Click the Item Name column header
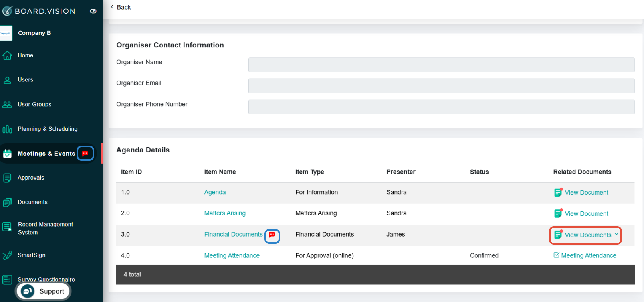The height and width of the screenshot is (302, 644). coord(220,172)
